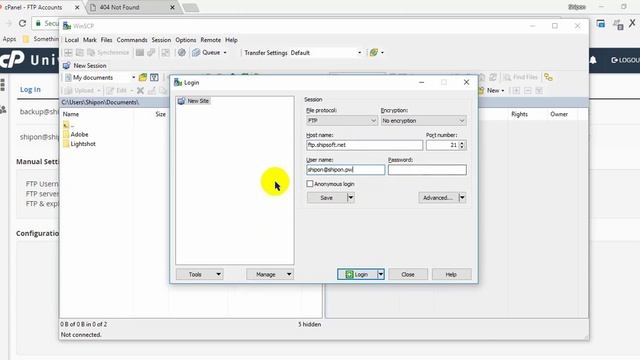This screenshot has height=360, width=640.
Task: Expand the Advanced button dropdown arrow
Action: pyautogui.click(x=462, y=198)
